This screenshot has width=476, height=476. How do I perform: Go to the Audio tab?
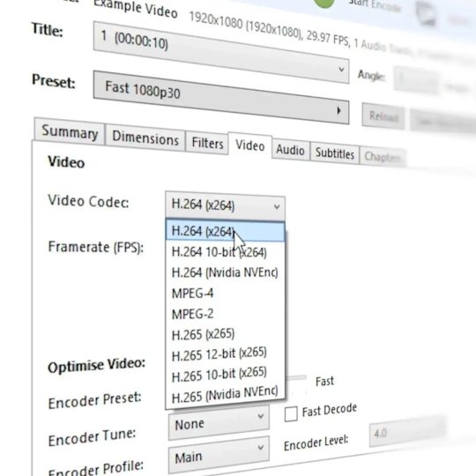(291, 150)
